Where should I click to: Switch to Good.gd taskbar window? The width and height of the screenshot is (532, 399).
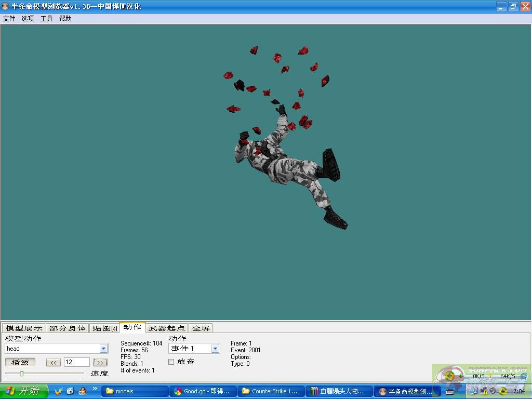(x=203, y=391)
